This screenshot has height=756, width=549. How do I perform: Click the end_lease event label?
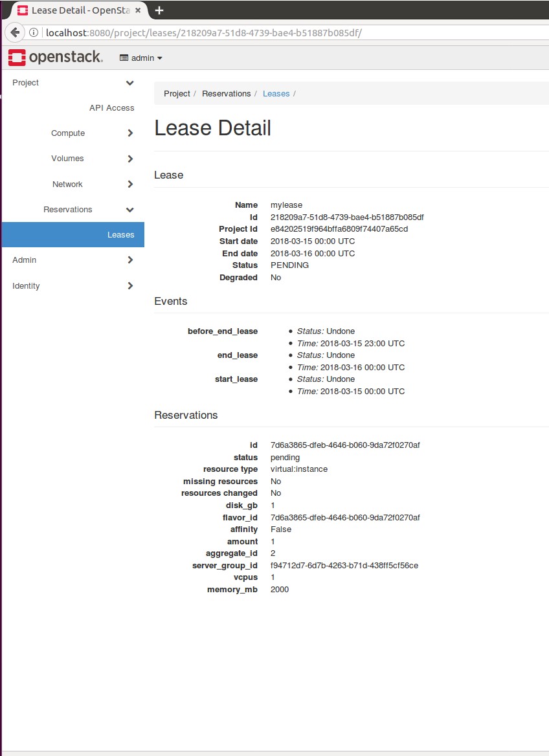pyautogui.click(x=238, y=355)
